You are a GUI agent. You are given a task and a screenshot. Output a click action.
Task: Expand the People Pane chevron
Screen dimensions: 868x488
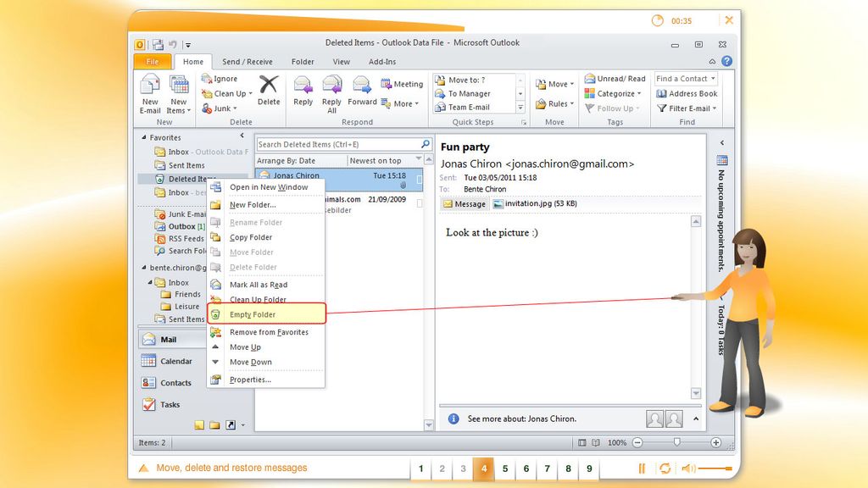696,419
